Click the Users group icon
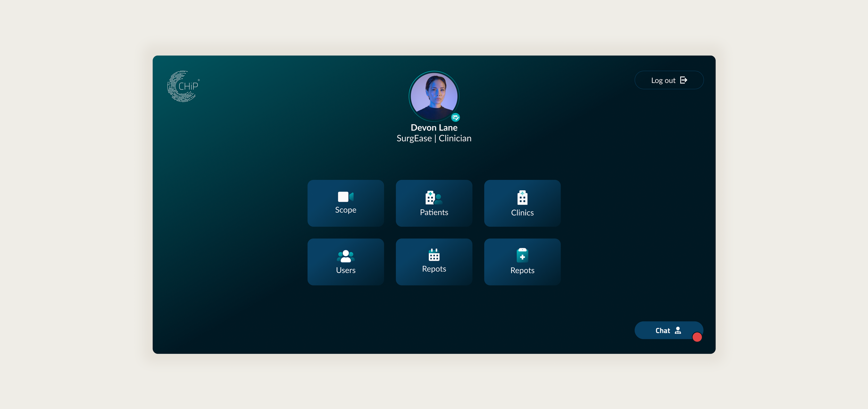The image size is (868, 409). point(345,256)
